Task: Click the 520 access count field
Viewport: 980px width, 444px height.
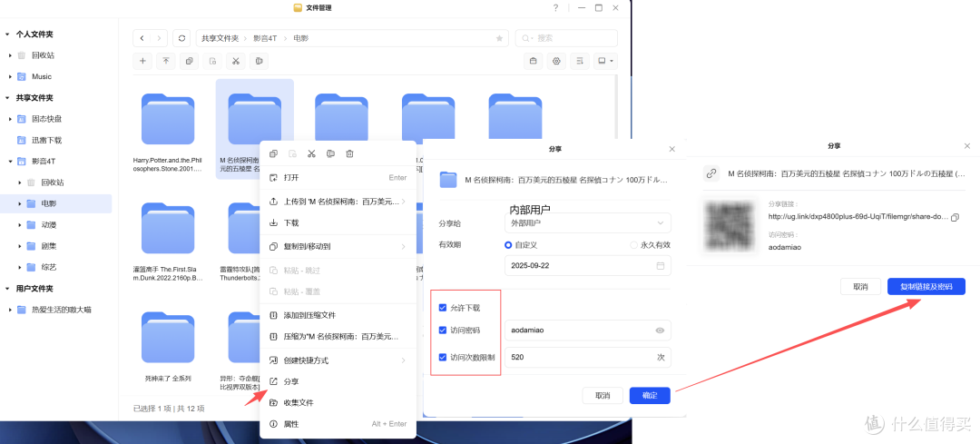Action: point(587,357)
